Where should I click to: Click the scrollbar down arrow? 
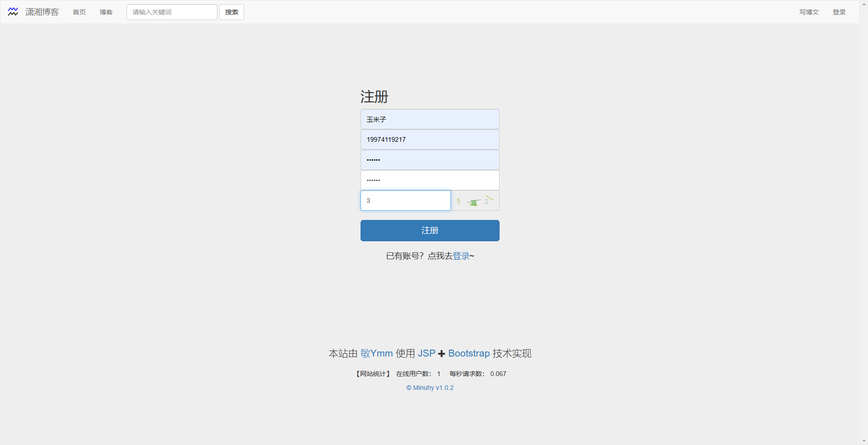click(864, 441)
